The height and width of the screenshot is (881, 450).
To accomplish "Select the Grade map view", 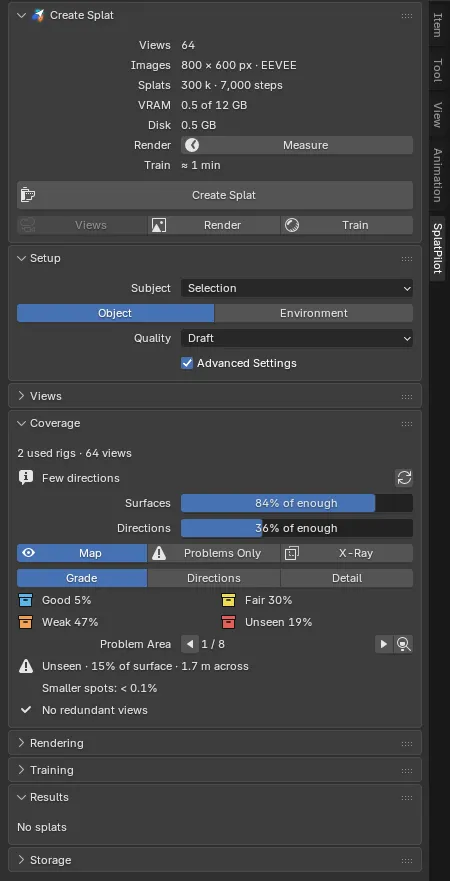I will 82,578.
